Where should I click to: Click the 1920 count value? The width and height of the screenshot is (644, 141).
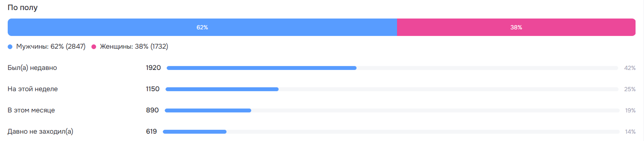[153, 68]
